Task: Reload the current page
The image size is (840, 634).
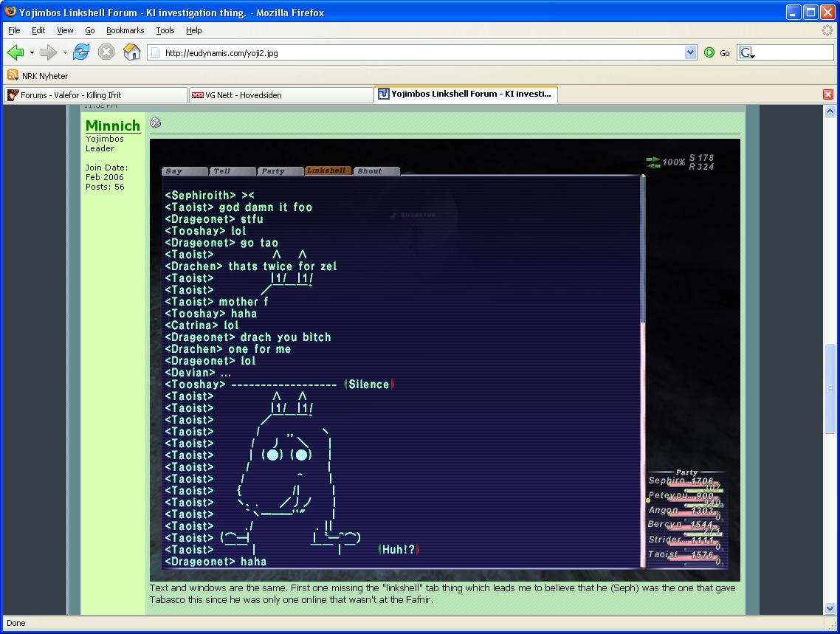Action: [x=81, y=52]
